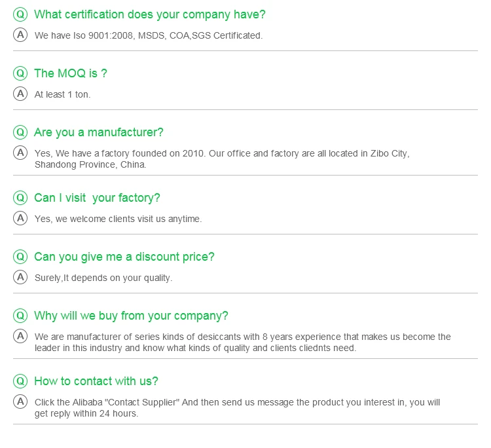Image resolution: width=491 pixels, height=448 pixels.
Task: Click the Q icon beside contact question
Action: tap(20, 381)
